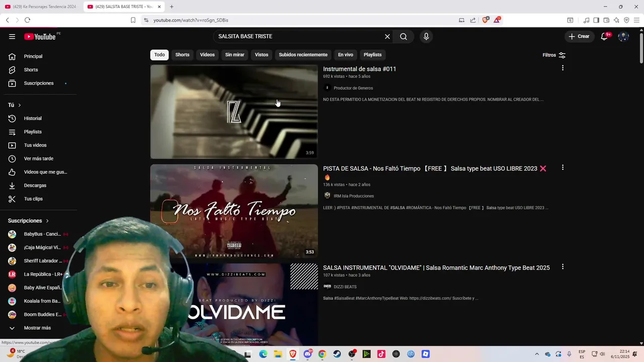This screenshot has width=644, height=362.
Task: Open the PISTA DE SALSA video title
Action: [x=434, y=172]
